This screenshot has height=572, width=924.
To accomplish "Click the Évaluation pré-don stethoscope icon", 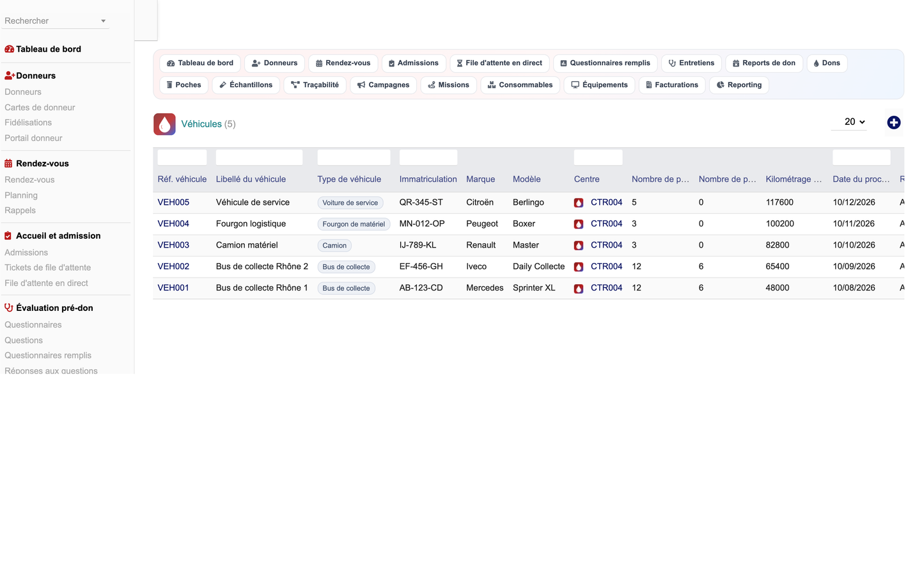I will 8,308.
